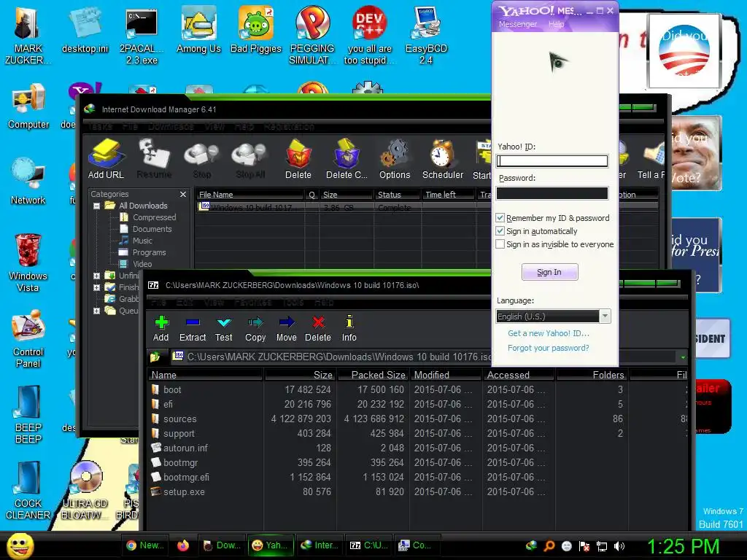Open the Computer desktop icon
Viewport: 747px width, 560px height.
tap(29, 99)
